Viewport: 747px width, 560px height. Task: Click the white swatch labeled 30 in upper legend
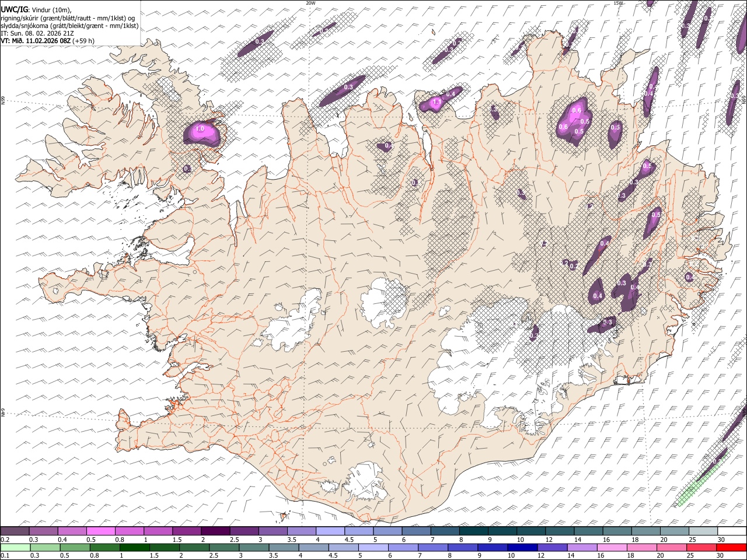click(x=732, y=531)
